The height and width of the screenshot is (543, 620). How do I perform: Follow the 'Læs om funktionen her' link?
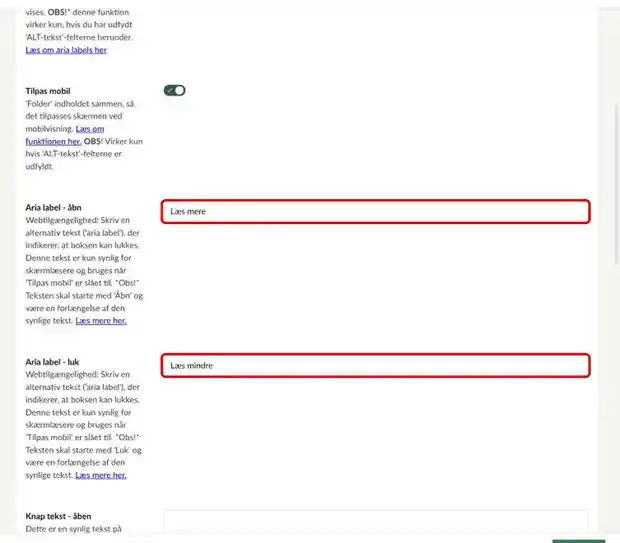[x=65, y=135]
